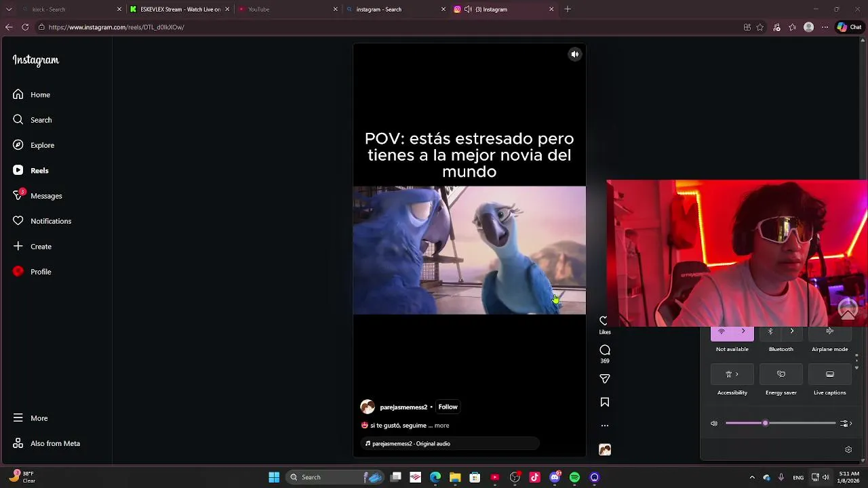Click the browser address bar URL

tap(116, 27)
